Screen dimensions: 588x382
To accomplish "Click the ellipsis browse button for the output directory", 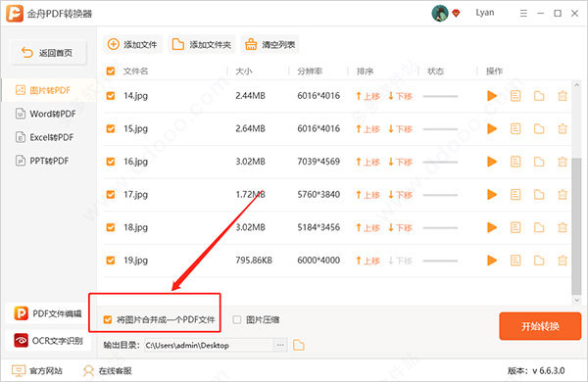I will (x=280, y=345).
